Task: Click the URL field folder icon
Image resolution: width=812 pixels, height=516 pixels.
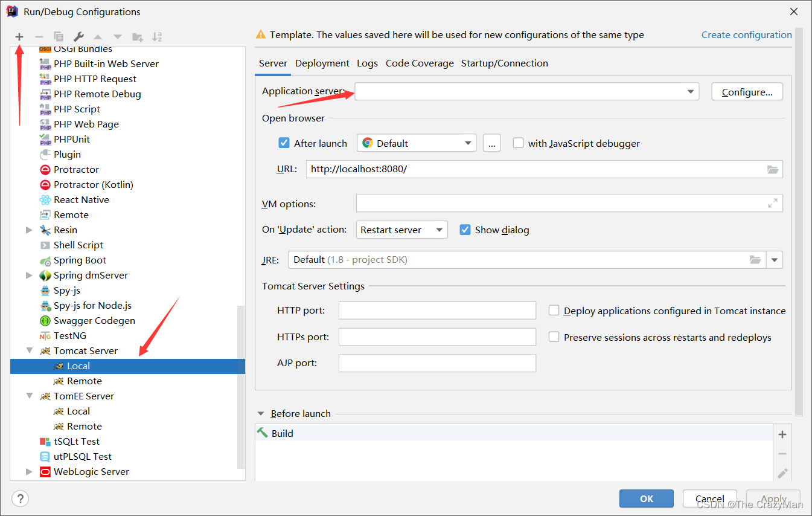Action: click(773, 169)
